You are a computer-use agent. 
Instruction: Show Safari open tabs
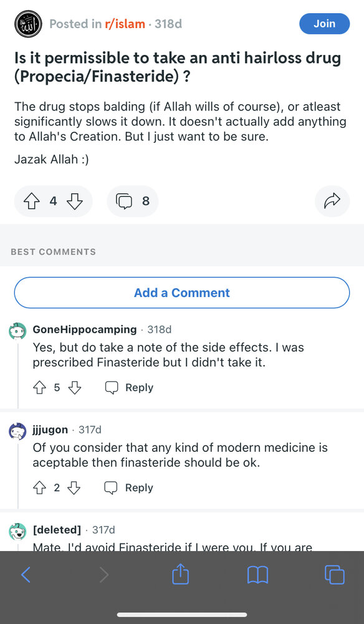(335, 575)
